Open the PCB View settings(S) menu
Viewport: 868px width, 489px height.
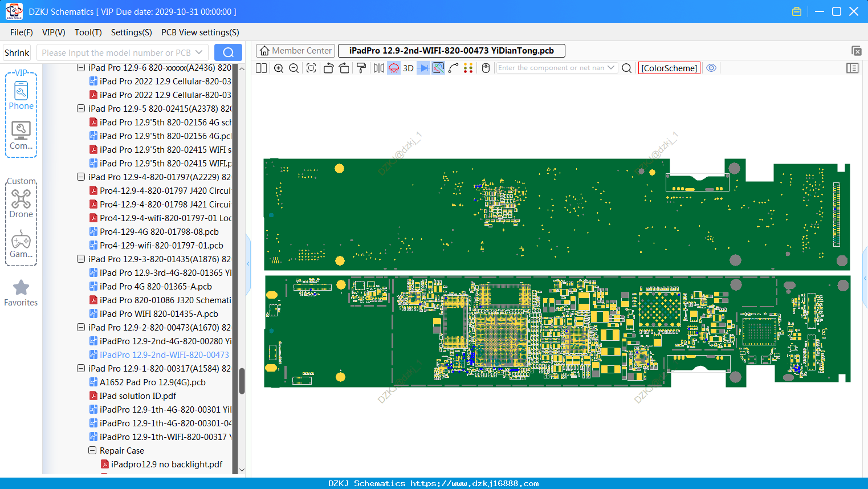click(200, 32)
